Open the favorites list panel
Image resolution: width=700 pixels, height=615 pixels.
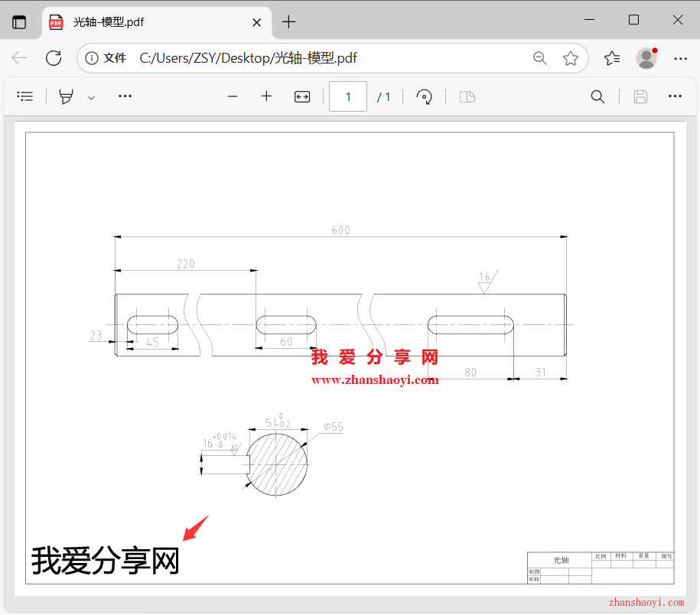click(x=611, y=58)
